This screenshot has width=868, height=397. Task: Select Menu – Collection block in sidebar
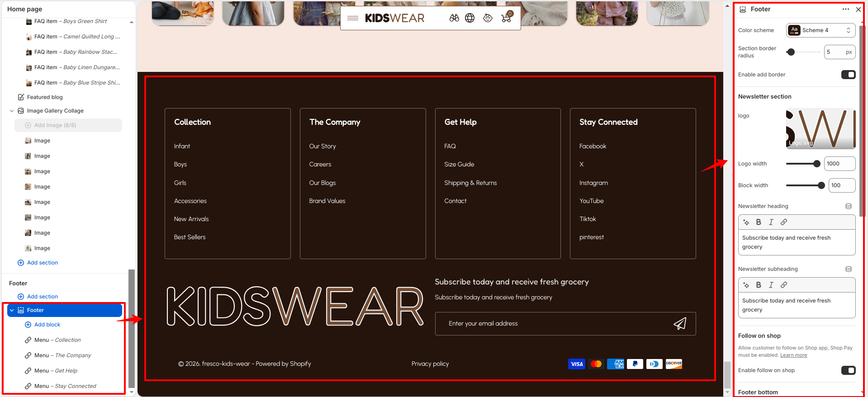click(57, 340)
